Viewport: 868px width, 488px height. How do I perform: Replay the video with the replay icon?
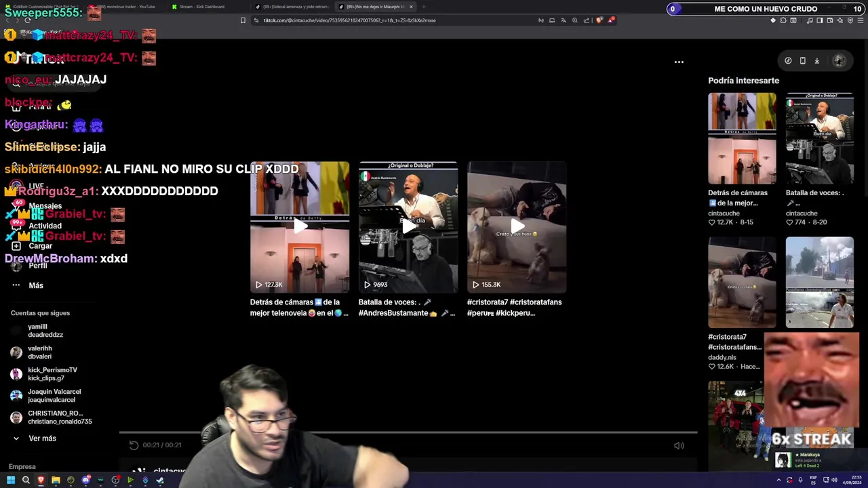point(134,445)
